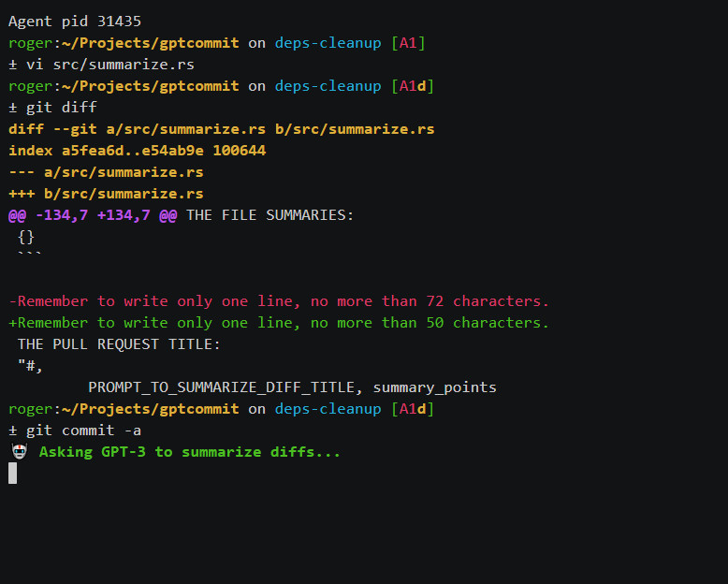Click the robot emoji icon beside Asking GPT-3
The width and height of the screenshot is (728, 584).
pos(20,452)
